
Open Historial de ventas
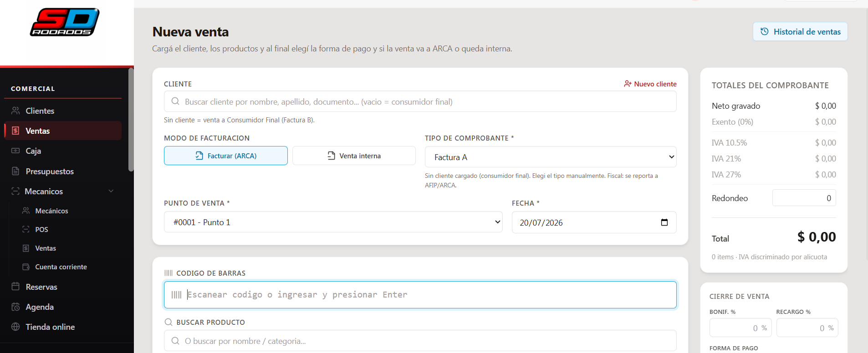(x=800, y=31)
